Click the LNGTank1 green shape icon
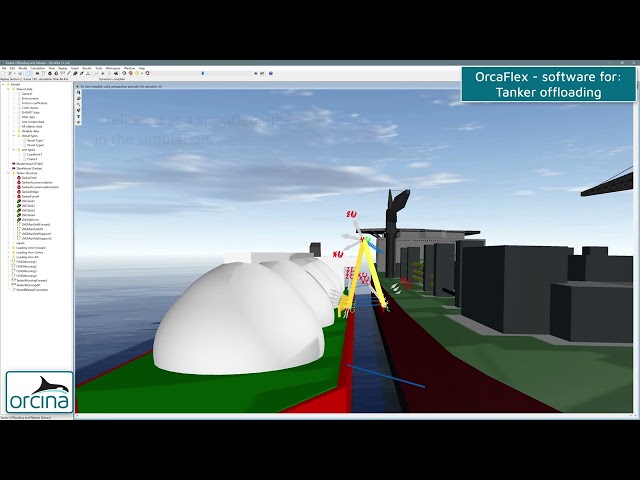This screenshot has width=640, height=480. [19, 201]
